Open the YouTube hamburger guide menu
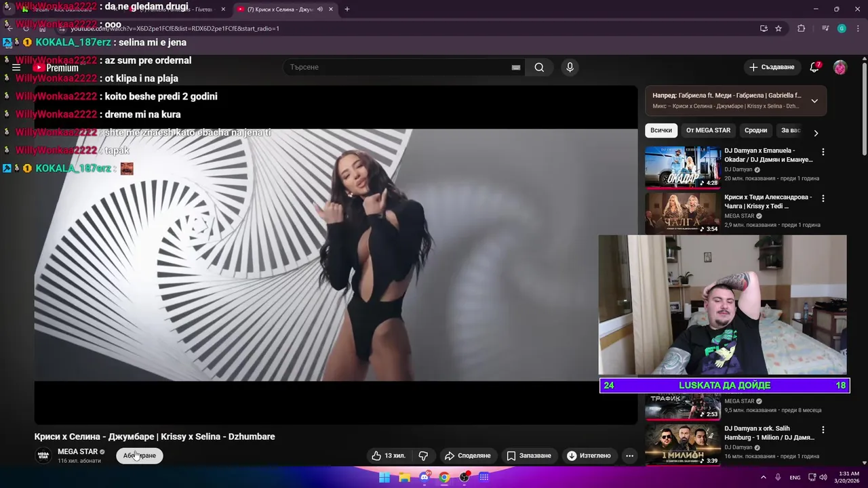The height and width of the screenshot is (488, 868). tap(16, 67)
